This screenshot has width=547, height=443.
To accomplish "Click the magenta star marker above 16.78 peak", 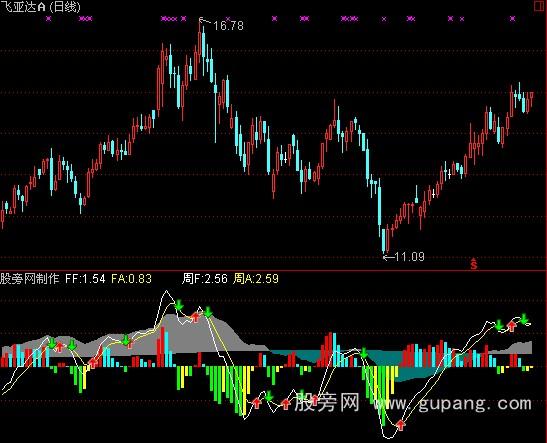I will pyautogui.click(x=228, y=19).
